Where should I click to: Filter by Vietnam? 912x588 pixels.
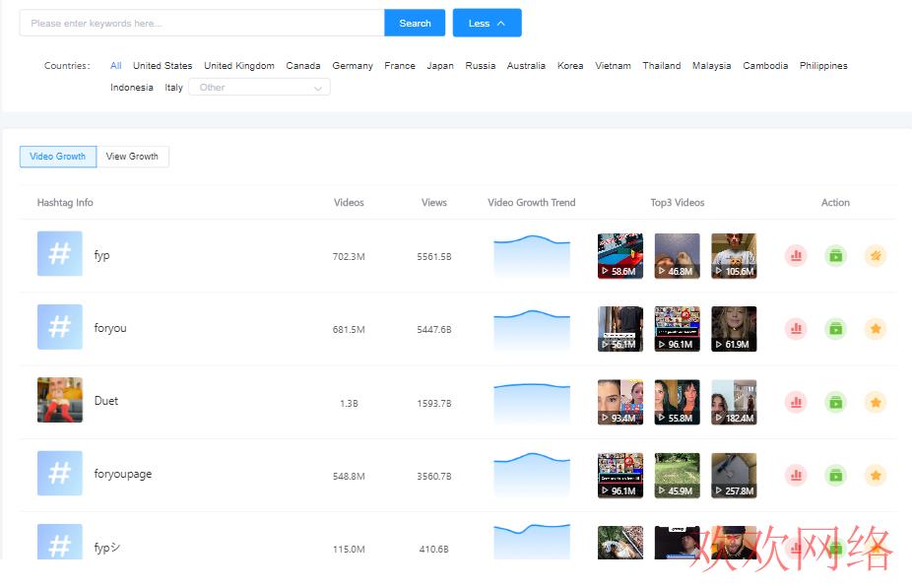pyautogui.click(x=613, y=66)
